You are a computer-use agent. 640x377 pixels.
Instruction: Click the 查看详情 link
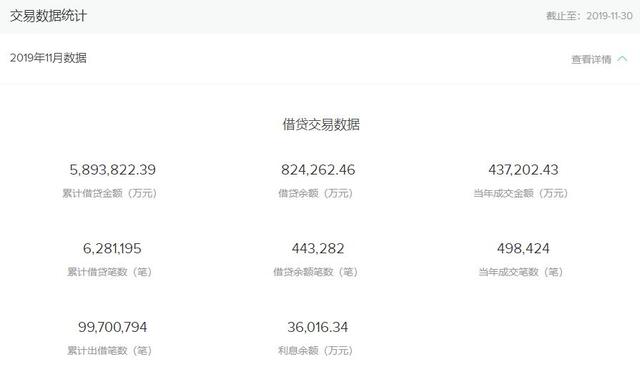(591, 60)
